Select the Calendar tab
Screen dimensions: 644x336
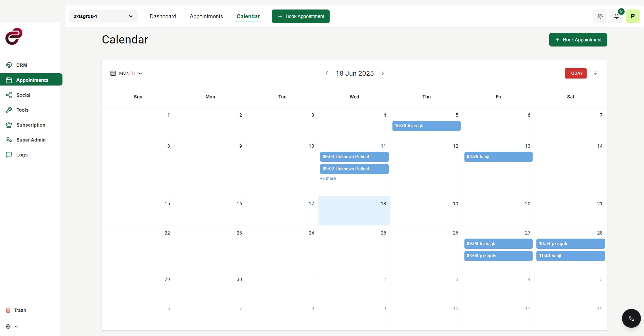click(248, 16)
